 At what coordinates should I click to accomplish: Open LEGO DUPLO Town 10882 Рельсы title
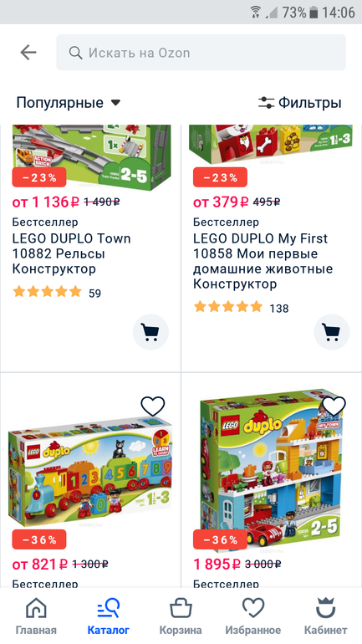[x=71, y=253]
